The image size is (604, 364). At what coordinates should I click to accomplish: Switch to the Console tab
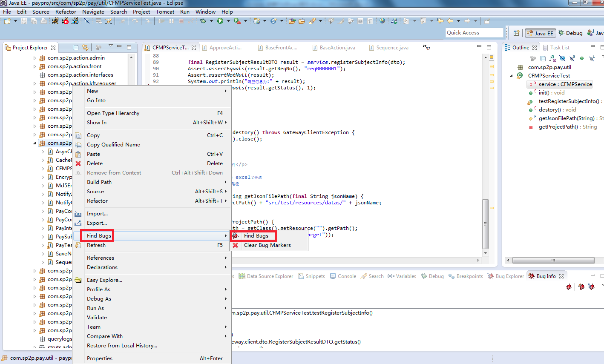coord(343,276)
